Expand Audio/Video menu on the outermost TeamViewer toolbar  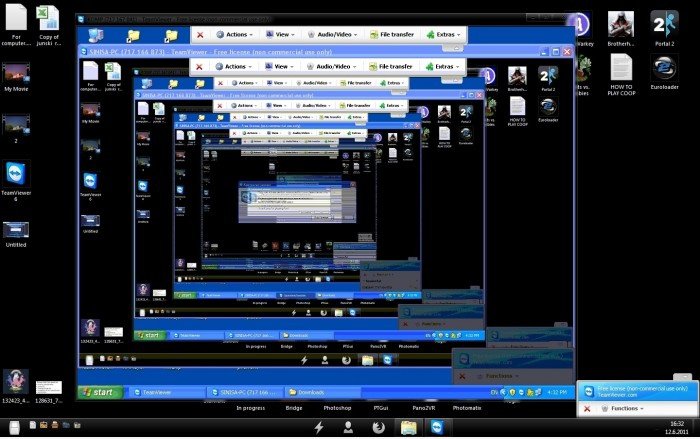point(333,34)
